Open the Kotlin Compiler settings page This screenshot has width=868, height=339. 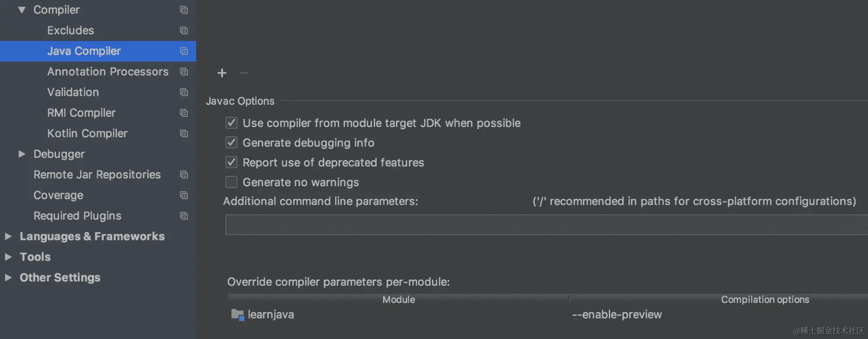[x=87, y=134]
